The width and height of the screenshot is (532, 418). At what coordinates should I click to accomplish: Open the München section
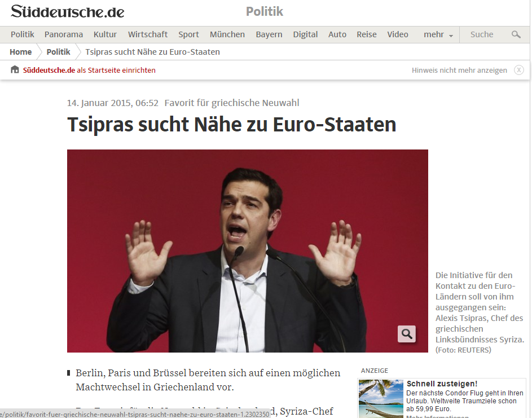(x=227, y=34)
